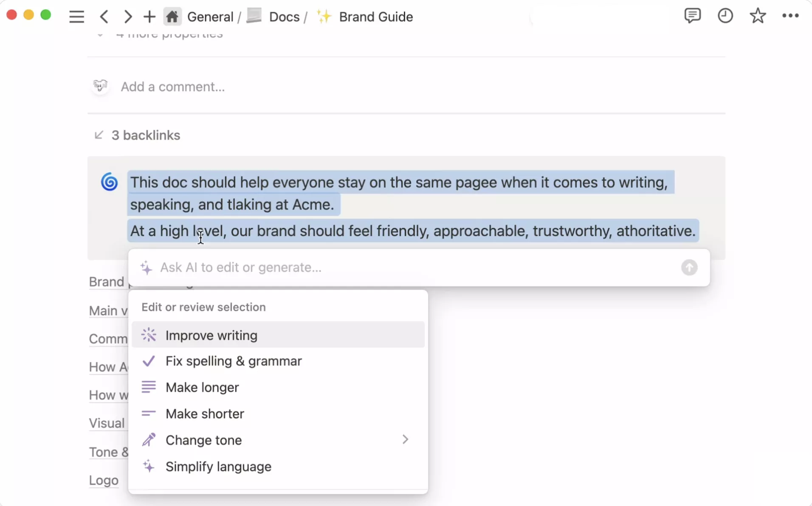Choose Fix spelling & grammar

(x=234, y=361)
